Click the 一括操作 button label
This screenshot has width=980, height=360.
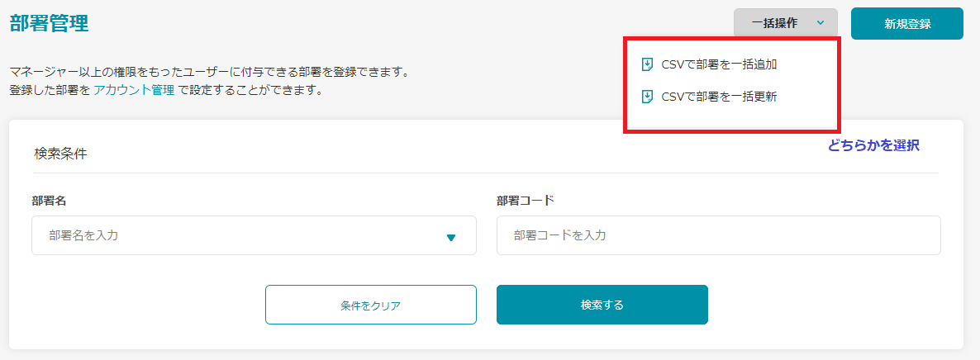coord(774,23)
